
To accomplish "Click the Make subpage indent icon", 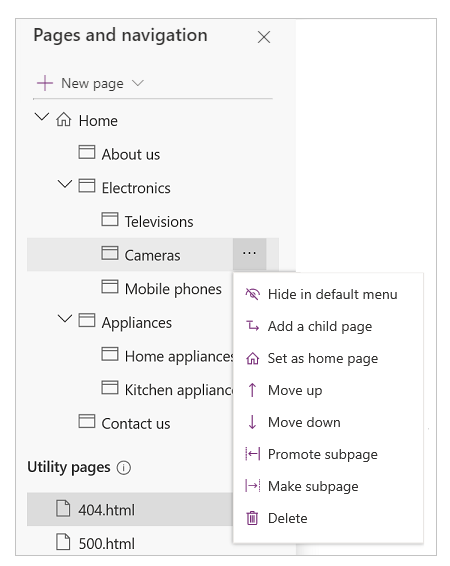I will (x=253, y=486).
